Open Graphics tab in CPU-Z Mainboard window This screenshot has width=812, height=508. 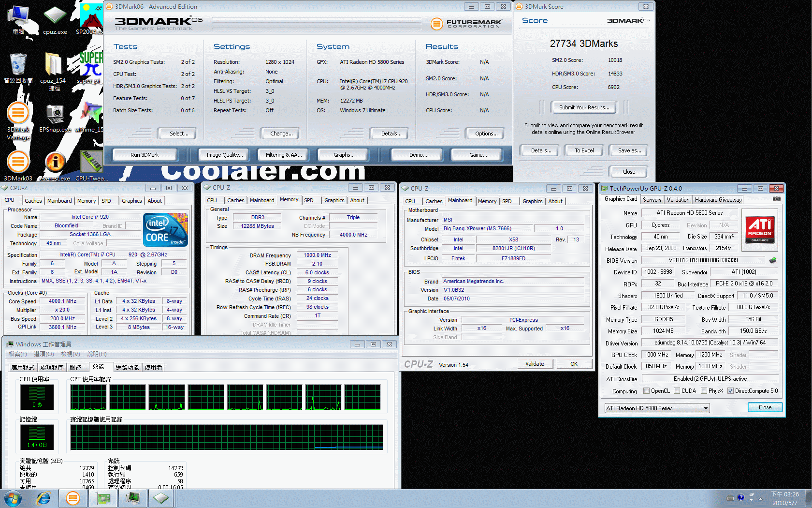pos(533,201)
